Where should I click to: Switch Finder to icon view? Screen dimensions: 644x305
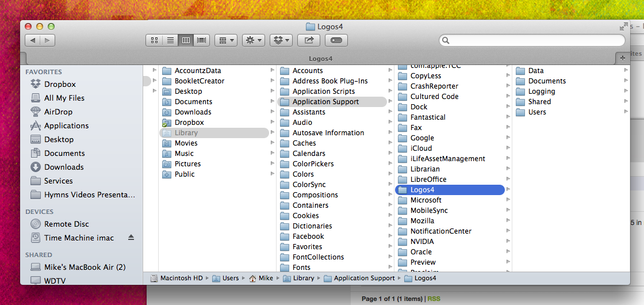pyautogui.click(x=155, y=40)
